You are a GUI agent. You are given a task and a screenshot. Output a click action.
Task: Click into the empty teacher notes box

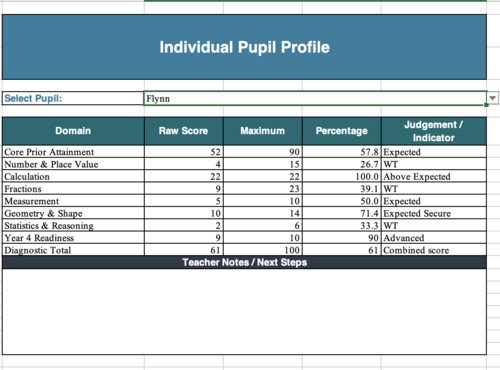pos(244,312)
